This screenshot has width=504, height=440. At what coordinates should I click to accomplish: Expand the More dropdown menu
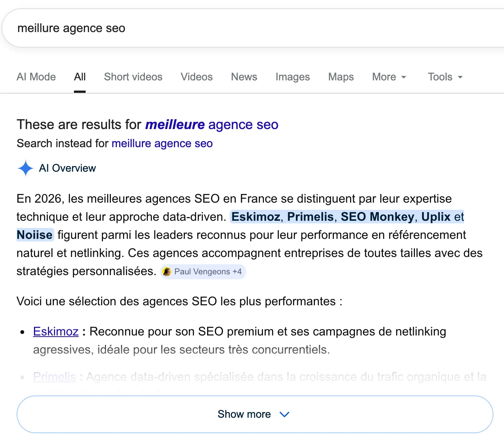point(389,77)
